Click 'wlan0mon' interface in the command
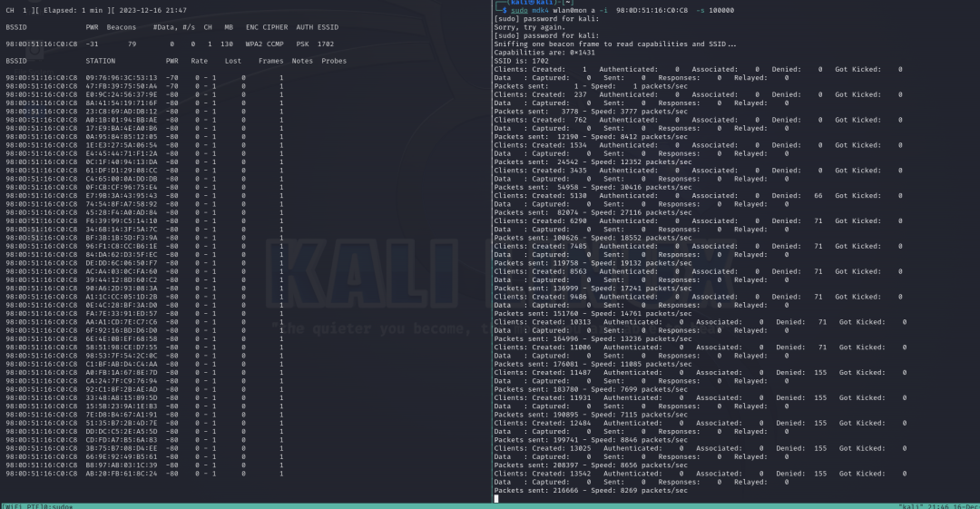The width and height of the screenshot is (980, 509). (x=569, y=11)
